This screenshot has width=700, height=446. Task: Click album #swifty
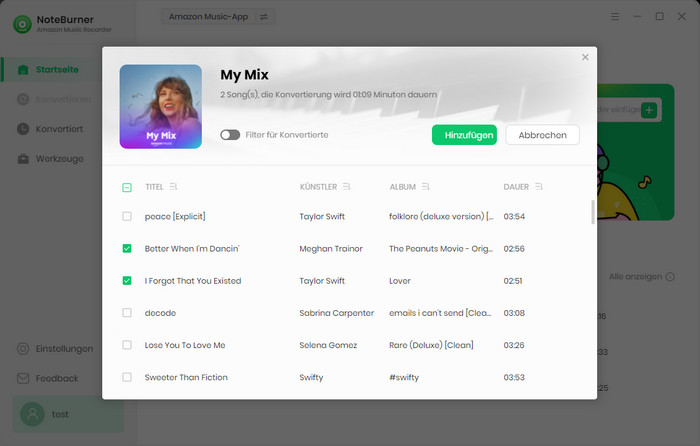point(404,377)
